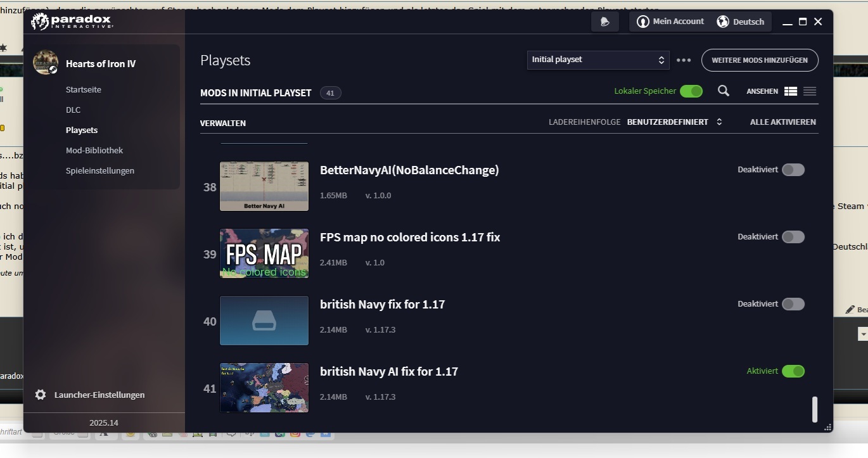Click the british Navy fix placeholder thumbnail
Image resolution: width=868 pixels, height=458 pixels.
(x=264, y=321)
